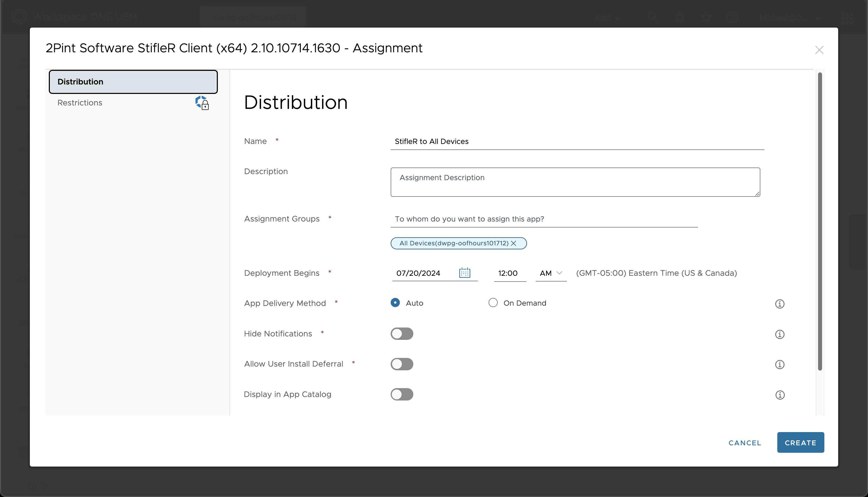The width and height of the screenshot is (868, 497).
Task: Open the search icon in the top bar
Action: [x=652, y=17]
